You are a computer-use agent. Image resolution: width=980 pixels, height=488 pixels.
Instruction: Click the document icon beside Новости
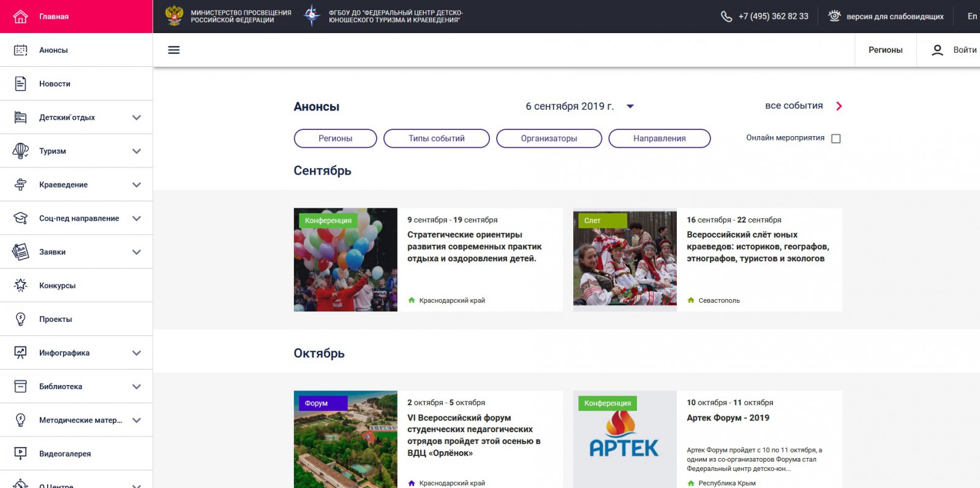[x=20, y=84]
